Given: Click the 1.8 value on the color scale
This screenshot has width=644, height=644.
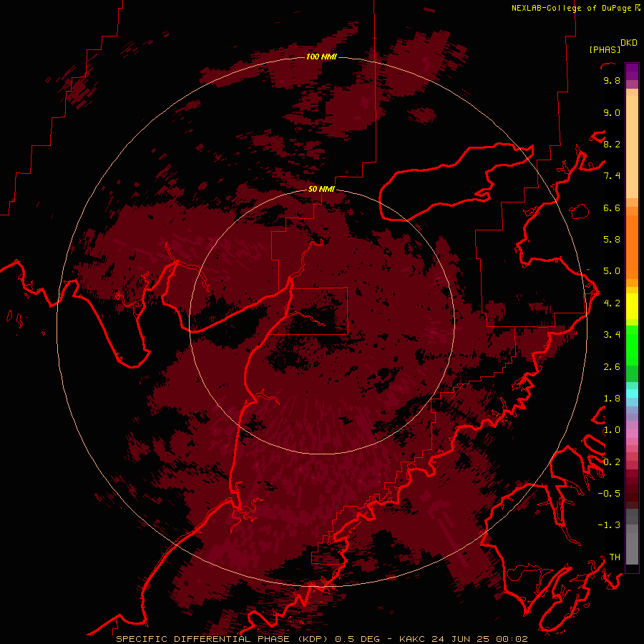Looking at the screenshot, I should coord(612,399).
